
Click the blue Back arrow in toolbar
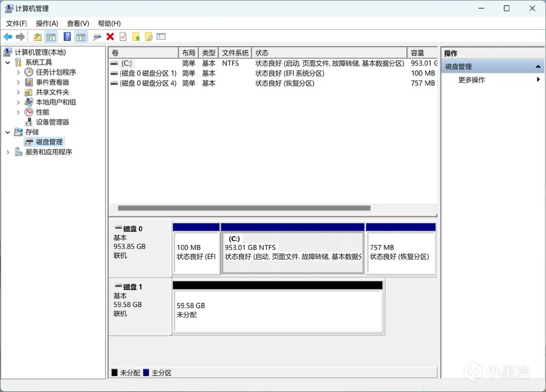pyautogui.click(x=8, y=37)
